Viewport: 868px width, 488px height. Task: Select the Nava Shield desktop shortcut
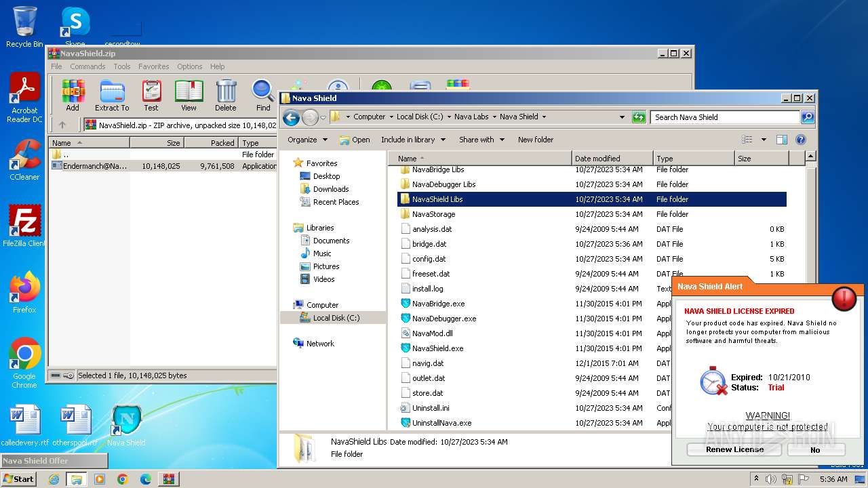126,426
